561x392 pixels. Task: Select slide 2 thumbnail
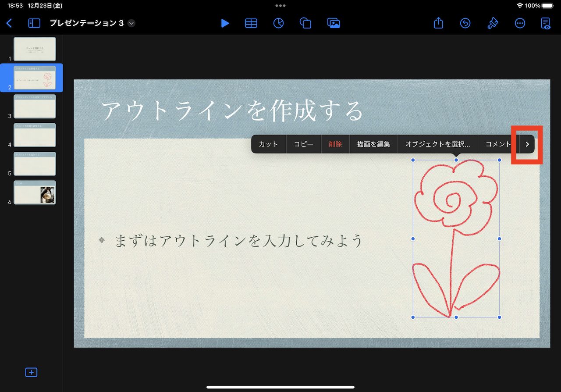point(35,78)
